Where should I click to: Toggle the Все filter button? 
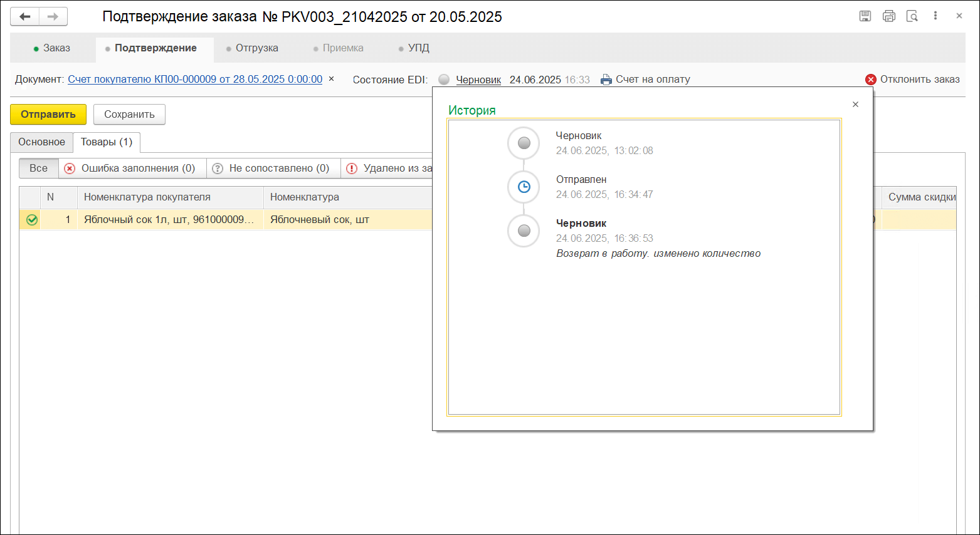(38, 169)
